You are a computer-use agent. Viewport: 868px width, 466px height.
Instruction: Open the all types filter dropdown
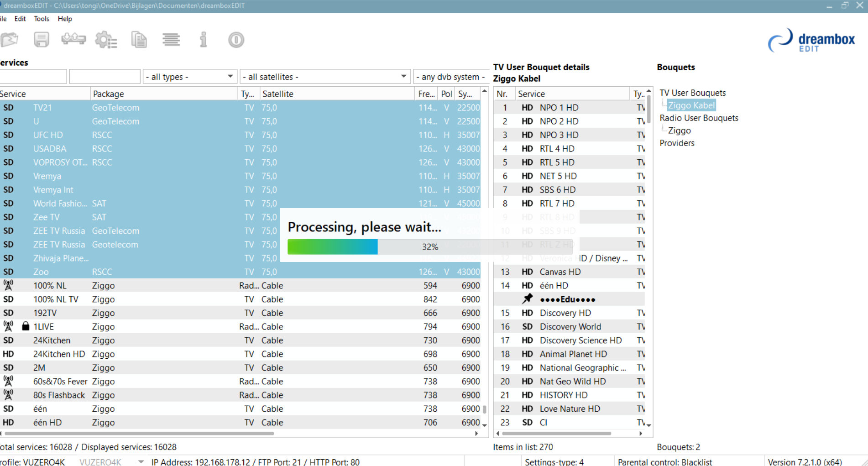pos(190,77)
